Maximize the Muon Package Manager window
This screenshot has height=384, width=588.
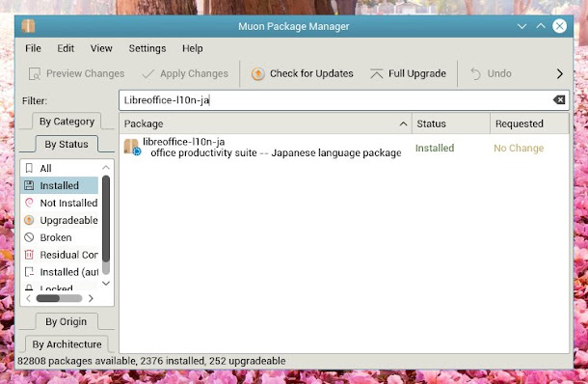click(x=541, y=26)
